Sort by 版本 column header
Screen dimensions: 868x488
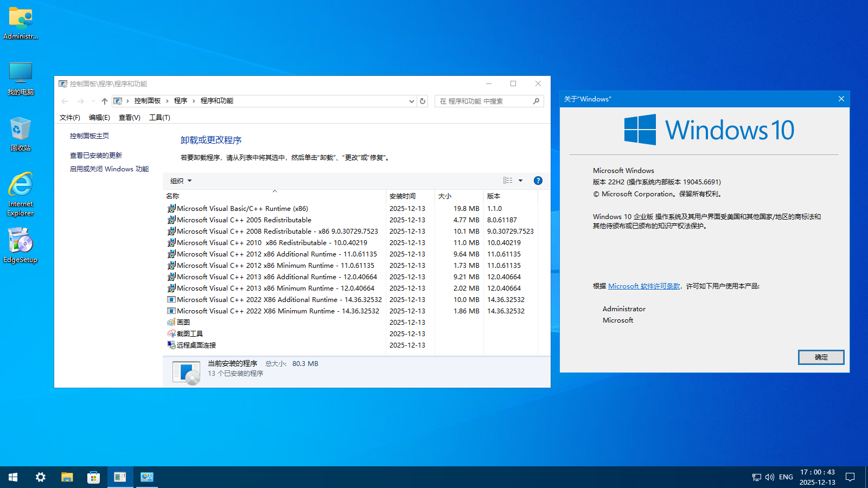pyautogui.click(x=510, y=196)
